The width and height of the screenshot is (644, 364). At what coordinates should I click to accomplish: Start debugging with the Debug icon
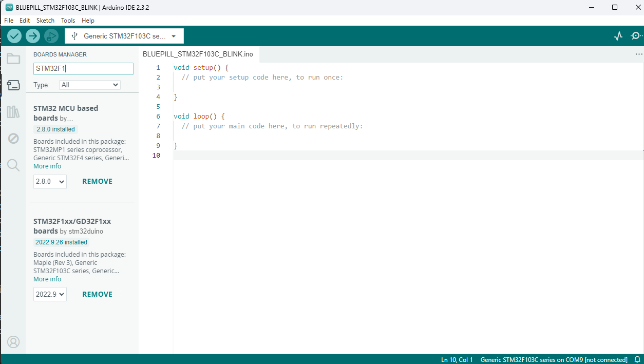pyautogui.click(x=51, y=36)
